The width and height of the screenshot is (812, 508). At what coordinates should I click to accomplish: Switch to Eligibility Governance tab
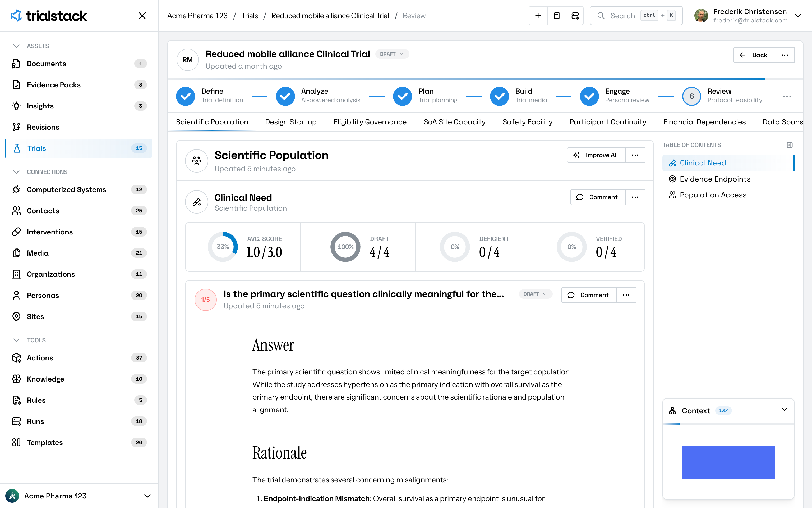click(370, 122)
